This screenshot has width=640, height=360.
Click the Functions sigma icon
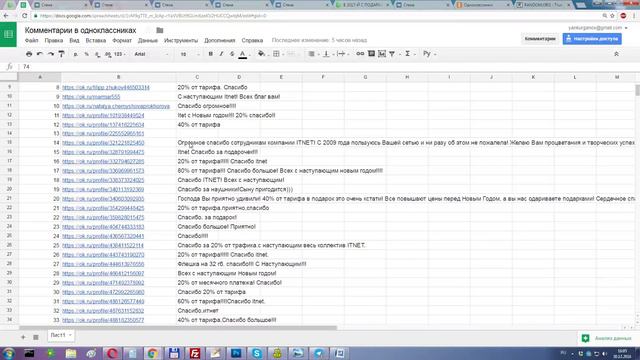(x=408, y=54)
